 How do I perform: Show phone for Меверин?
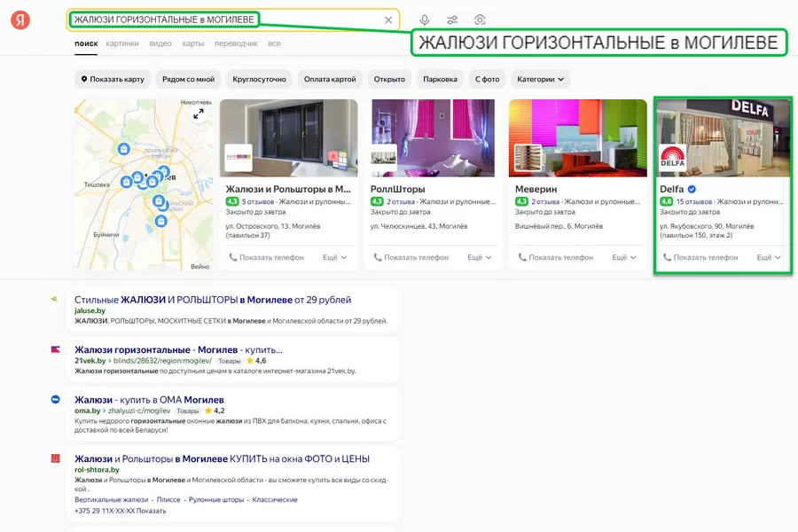click(x=555, y=258)
